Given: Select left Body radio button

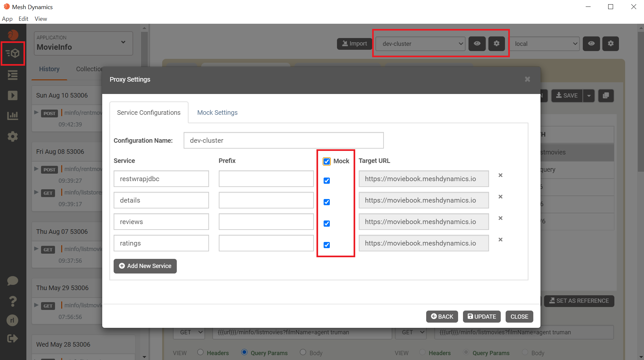Looking at the screenshot, I should (303, 352).
